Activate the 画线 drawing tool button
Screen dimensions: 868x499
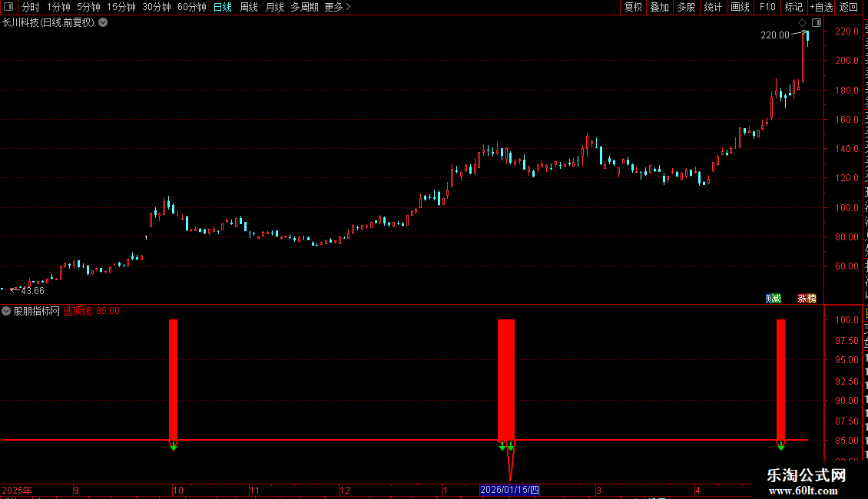pos(740,7)
